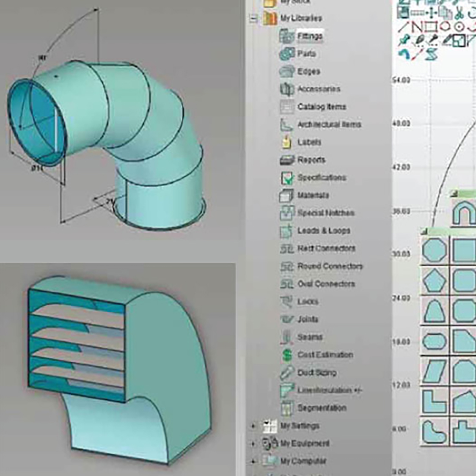Click the pushpin tool icon
Image resolution: width=476 pixels, height=476 pixels.
click(404, 41)
